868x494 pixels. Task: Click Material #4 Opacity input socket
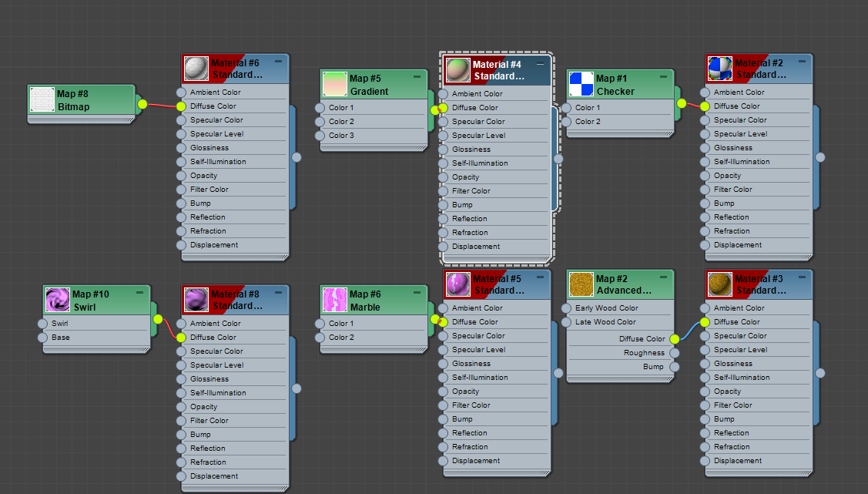pyautogui.click(x=443, y=177)
